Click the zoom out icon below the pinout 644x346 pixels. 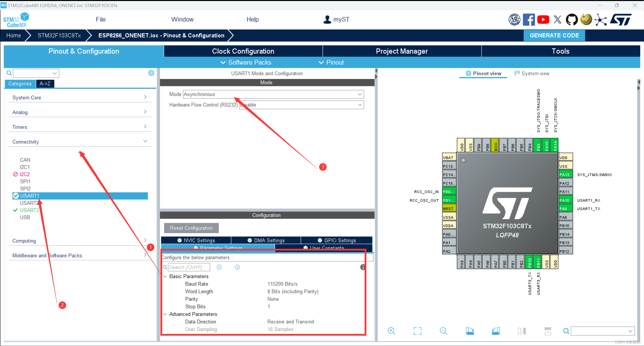pos(443,331)
